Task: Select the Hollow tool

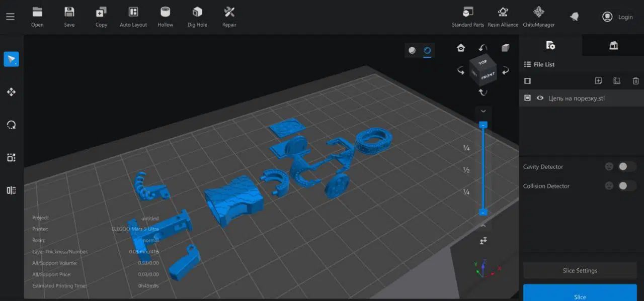Action: [x=165, y=17]
